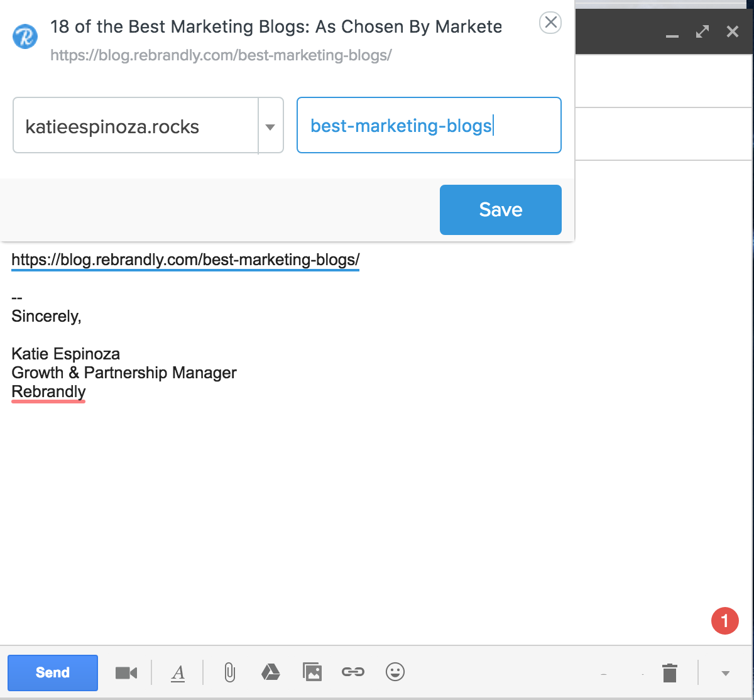Viewport: 754px width, 700px height.
Task: Open the katieespinoza.rocks domain dropdown
Action: click(x=270, y=126)
